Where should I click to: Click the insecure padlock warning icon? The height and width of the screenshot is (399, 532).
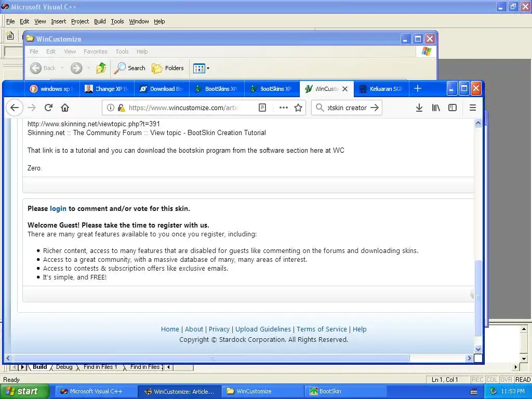click(121, 108)
